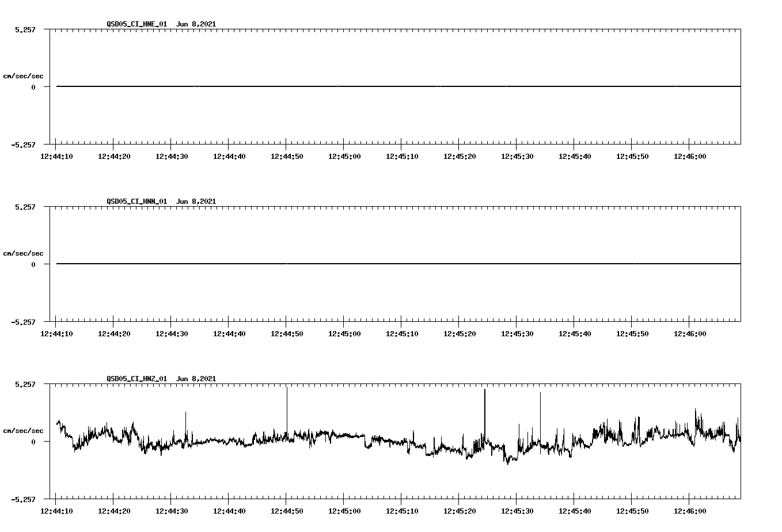Select the 5.257 upper limit on HNZ plot

(x=25, y=384)
